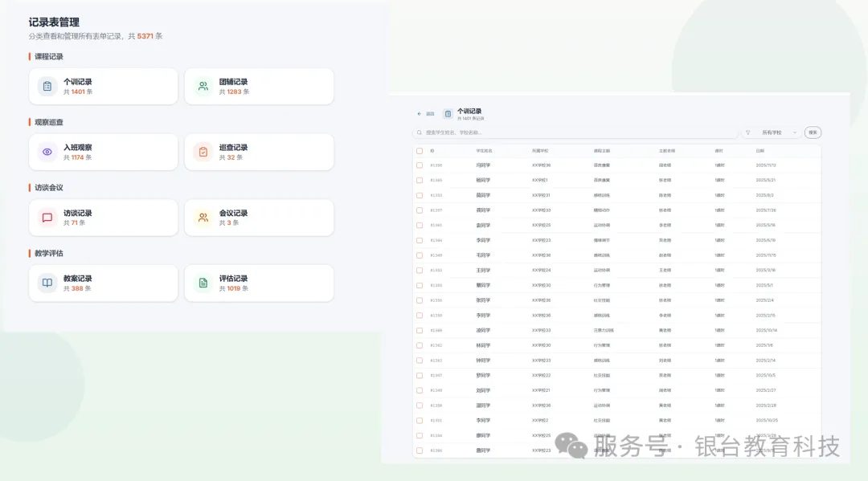Open 巡查记录 via its checklist icon
The image size is (868, 481).
click(x=203, y=152)
